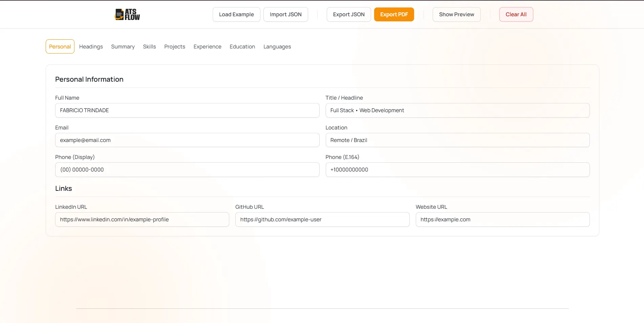
Task: Click the orange Export PDF button
Action: coord(394,15)
